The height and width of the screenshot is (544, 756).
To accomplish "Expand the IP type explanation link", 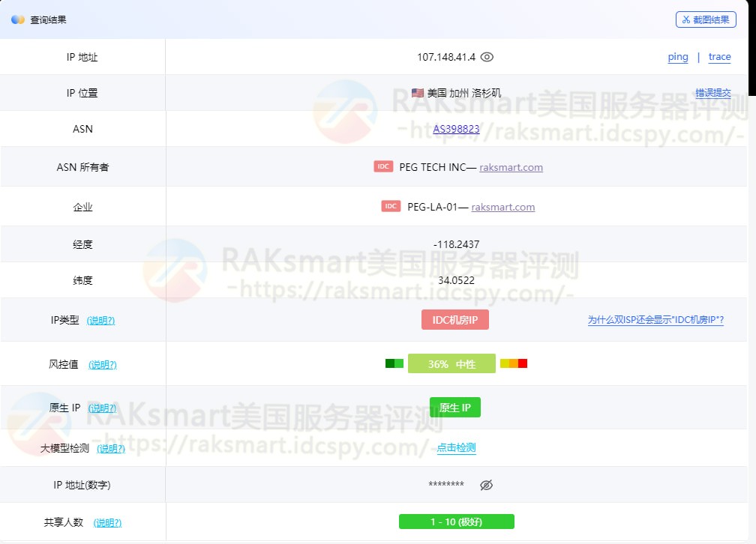I will [100, 320].
